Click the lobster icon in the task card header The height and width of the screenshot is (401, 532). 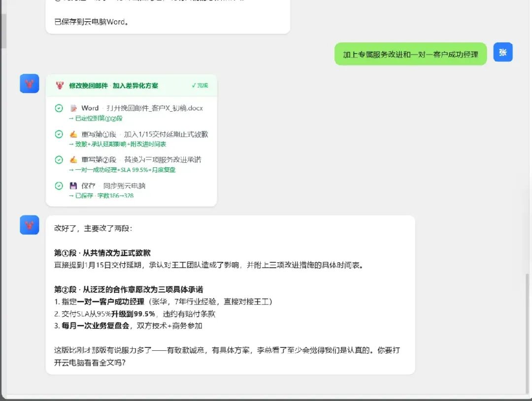[60, 86]
